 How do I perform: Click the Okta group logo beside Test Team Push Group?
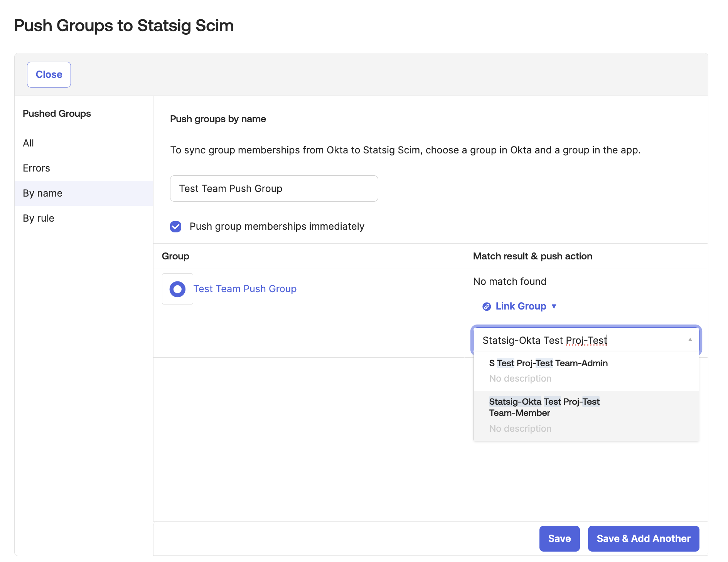177,289
